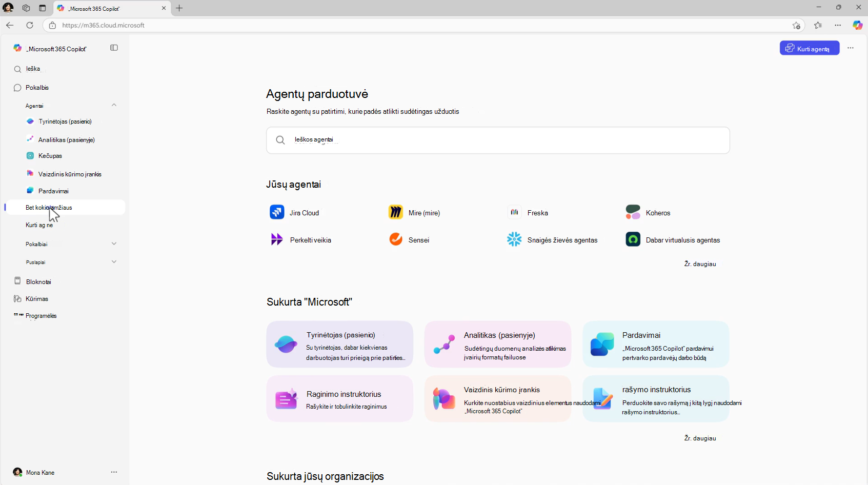
Task: Click Kurti agentą link in sidebar
Action: click(39, 225)
